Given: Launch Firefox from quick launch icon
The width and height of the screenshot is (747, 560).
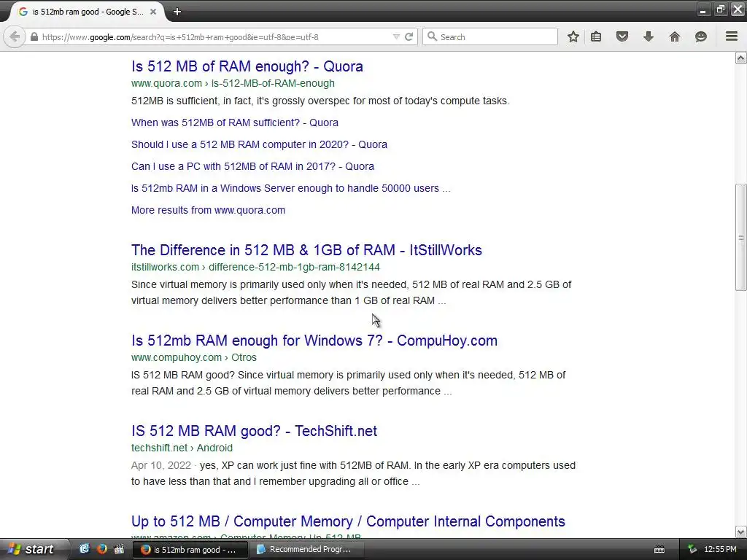Looking at the screenshot, I should (101, 549).
